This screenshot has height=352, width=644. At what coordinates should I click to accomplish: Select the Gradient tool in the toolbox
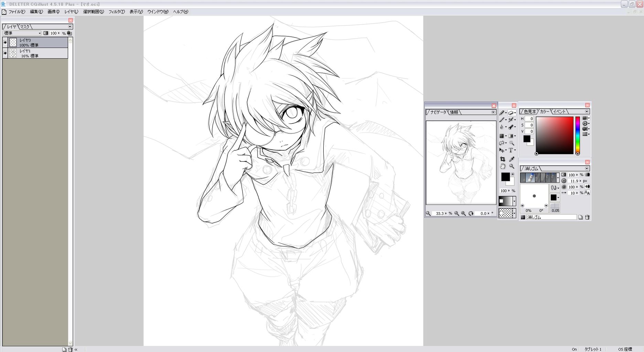(511, 136)
